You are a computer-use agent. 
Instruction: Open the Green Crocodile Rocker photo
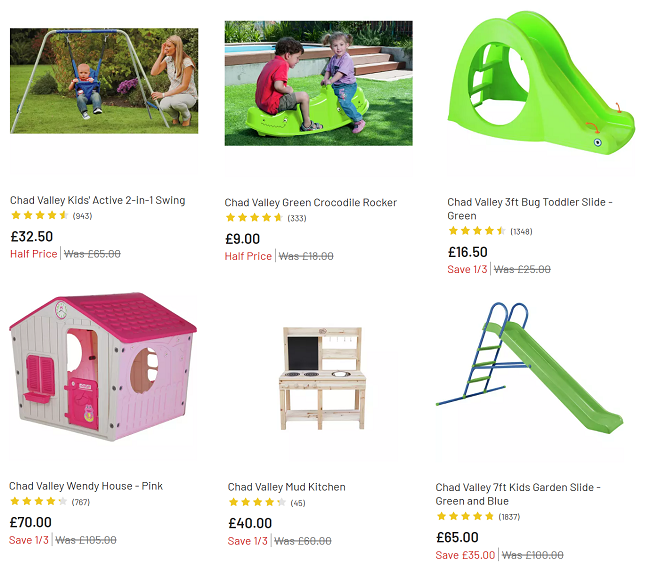(x=318, y=83)
